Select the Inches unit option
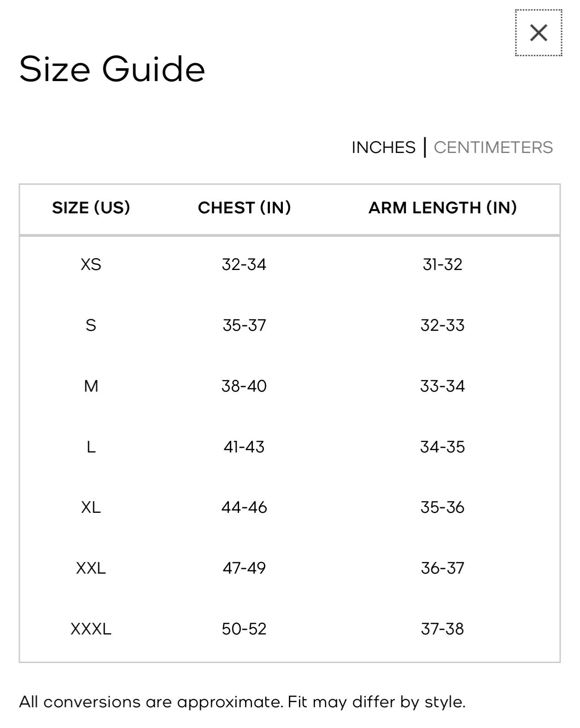This screenshot has width=580, height=728. coord(383,147)
